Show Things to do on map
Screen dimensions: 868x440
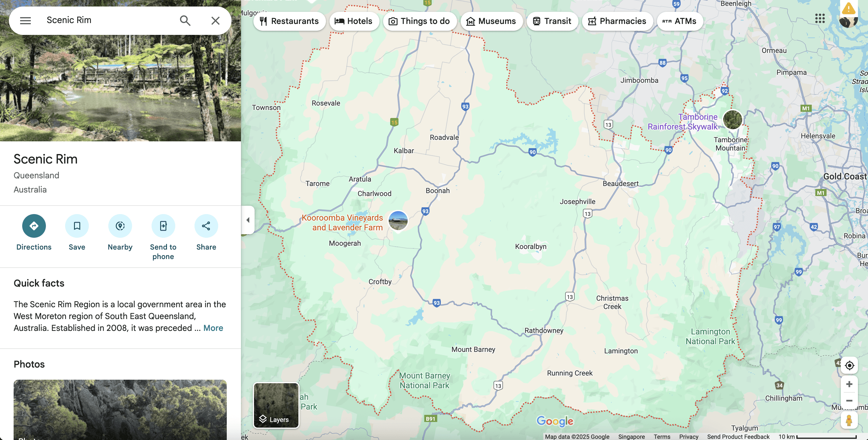coord(419,21)
